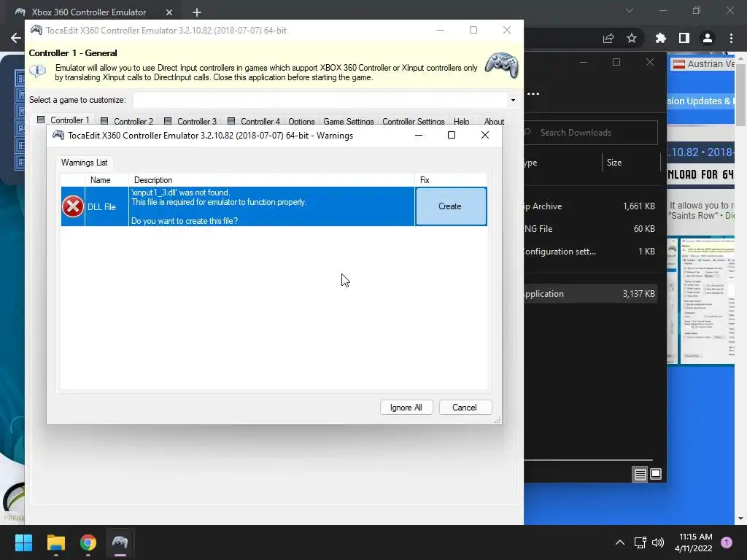Open the three-dot menu in File Explorer
Viewport: 747px width, 560px height.
533,94
